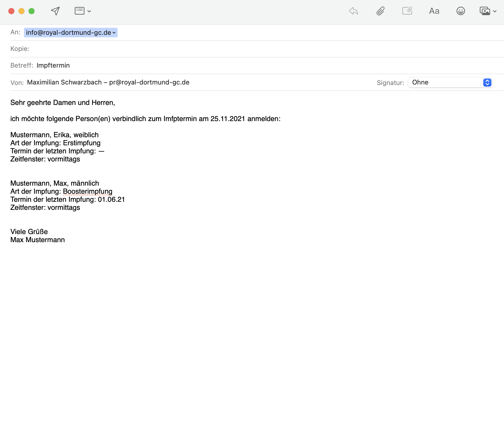
Task: Click into the Kopie field
Action: point(252,49)
